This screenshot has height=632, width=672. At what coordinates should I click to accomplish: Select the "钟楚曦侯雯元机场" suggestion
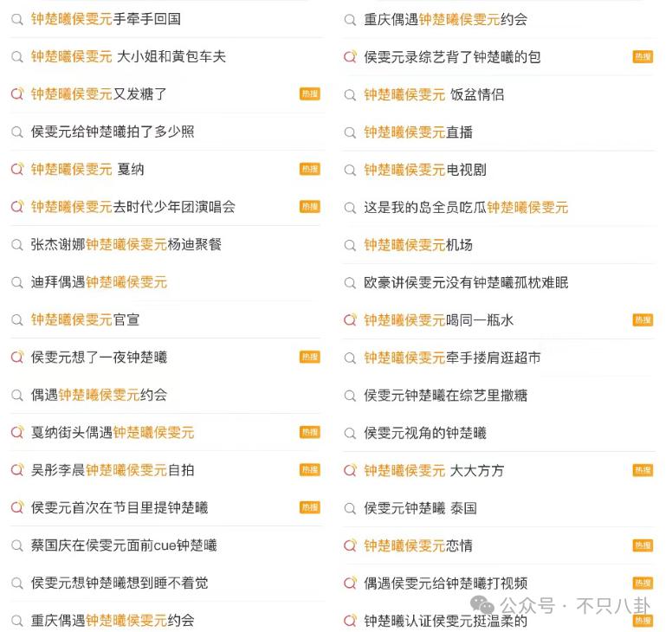click(x=418, y=245)
